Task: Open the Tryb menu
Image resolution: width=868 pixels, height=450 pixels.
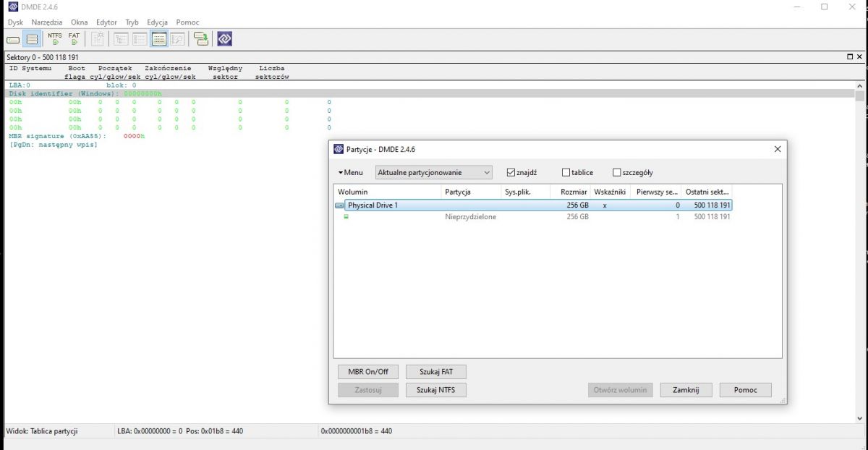Action: click(x=132, y=22)
